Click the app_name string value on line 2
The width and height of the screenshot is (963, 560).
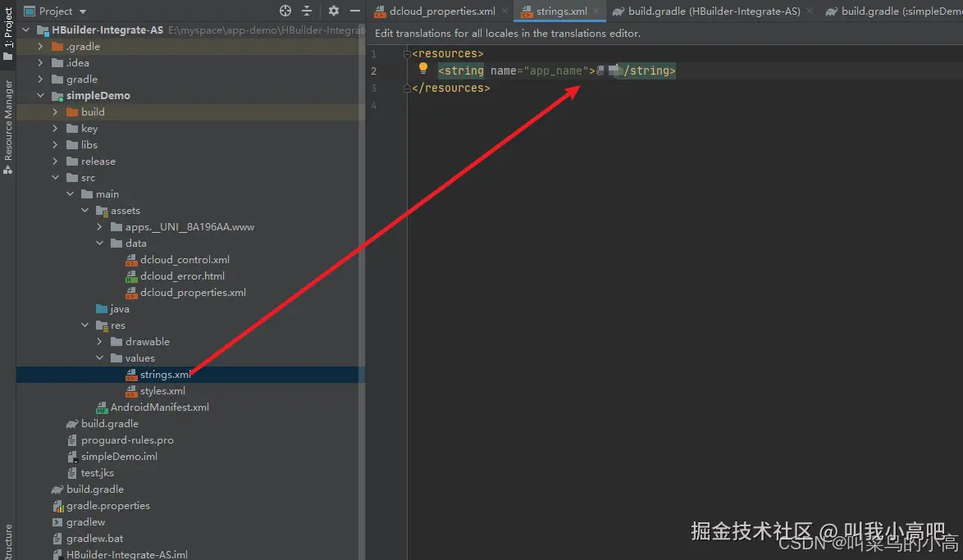tap(609, 71)
